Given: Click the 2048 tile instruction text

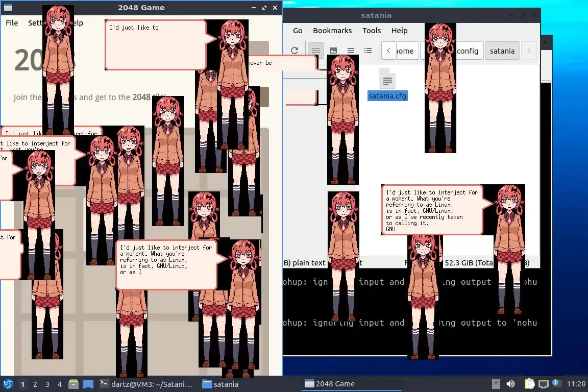Looking at the screenshot, I should 90,97.
